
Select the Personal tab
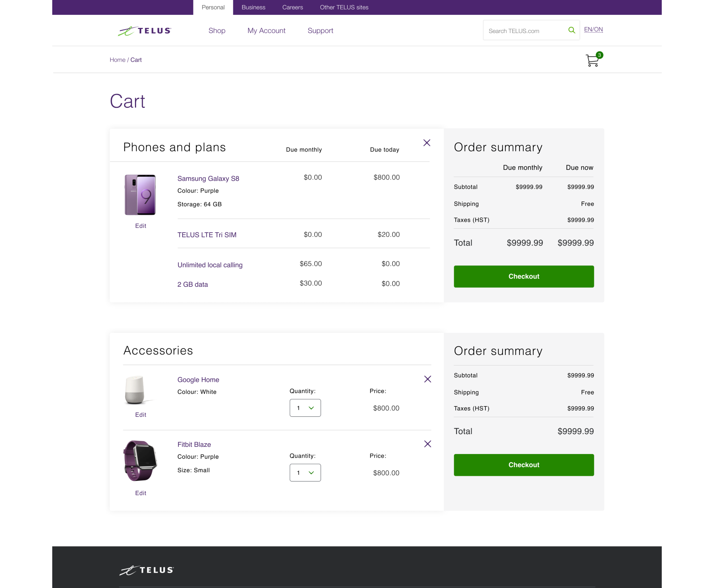(x=213, y=7)
